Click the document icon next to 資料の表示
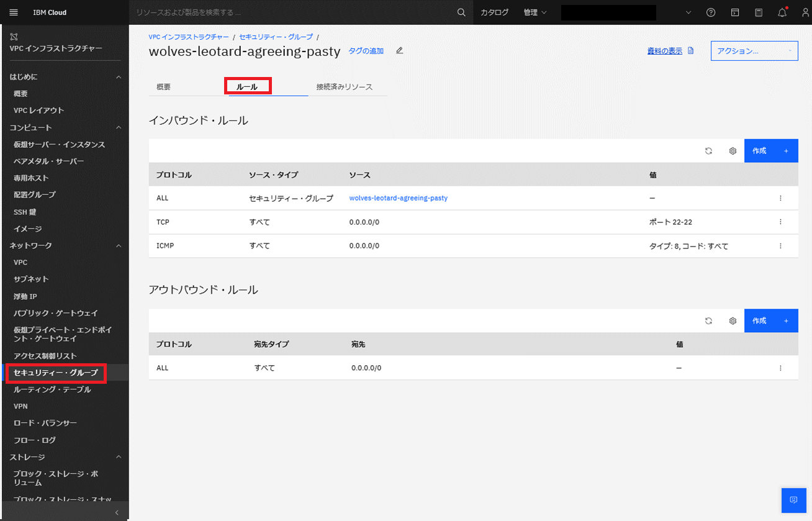Image resolution: width=812 pixels, height=521 pixels. point(690,51)
